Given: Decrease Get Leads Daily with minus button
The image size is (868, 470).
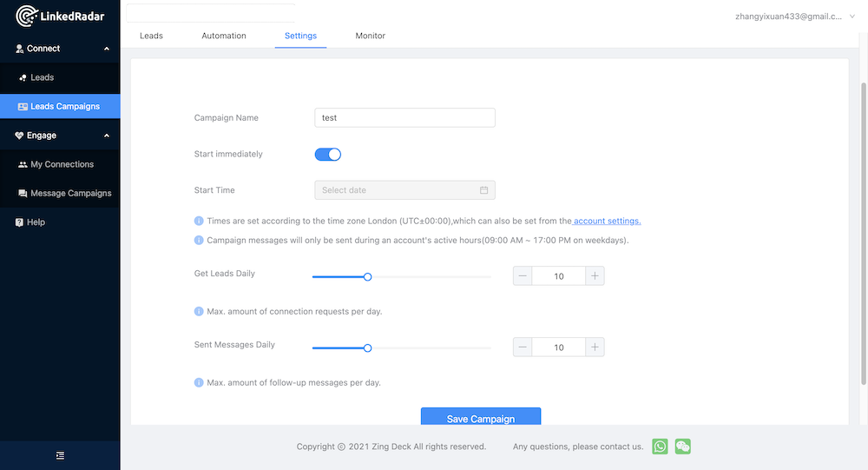Looking at the screenshot, I should tap(523, 276).
